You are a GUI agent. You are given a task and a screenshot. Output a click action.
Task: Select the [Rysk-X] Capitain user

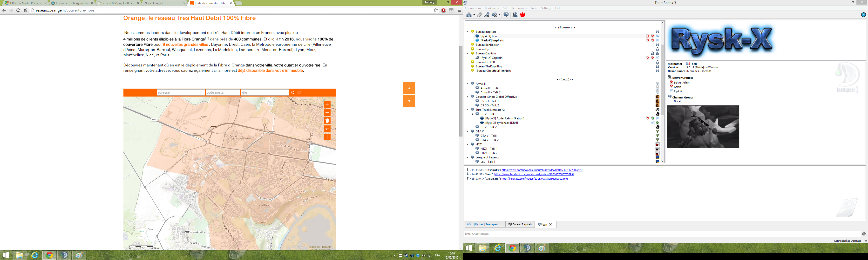click(491, 58)
